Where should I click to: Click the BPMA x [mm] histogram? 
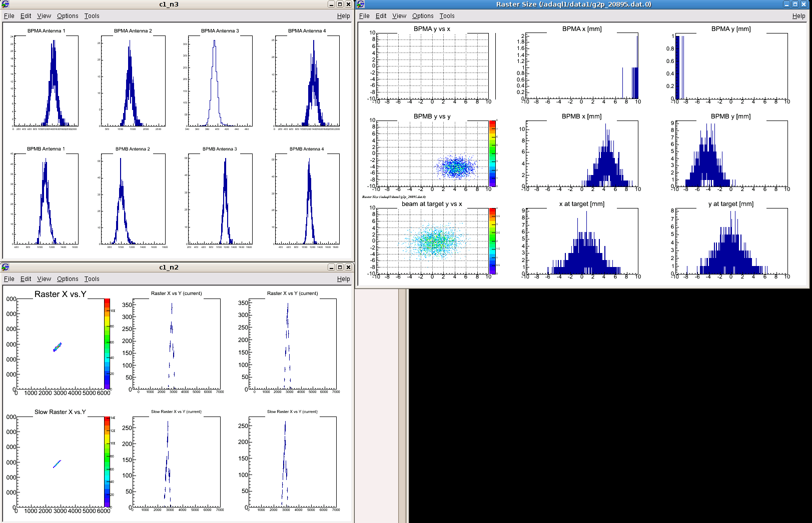582,66
